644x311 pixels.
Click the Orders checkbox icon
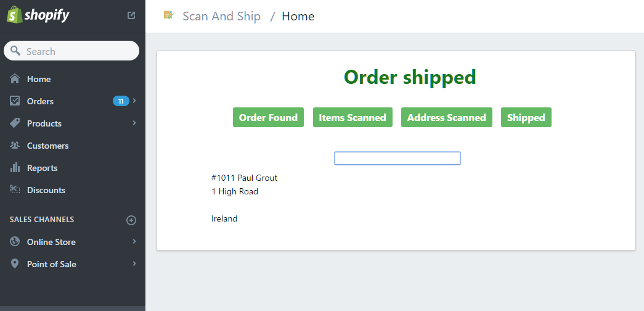coord(15,101)
